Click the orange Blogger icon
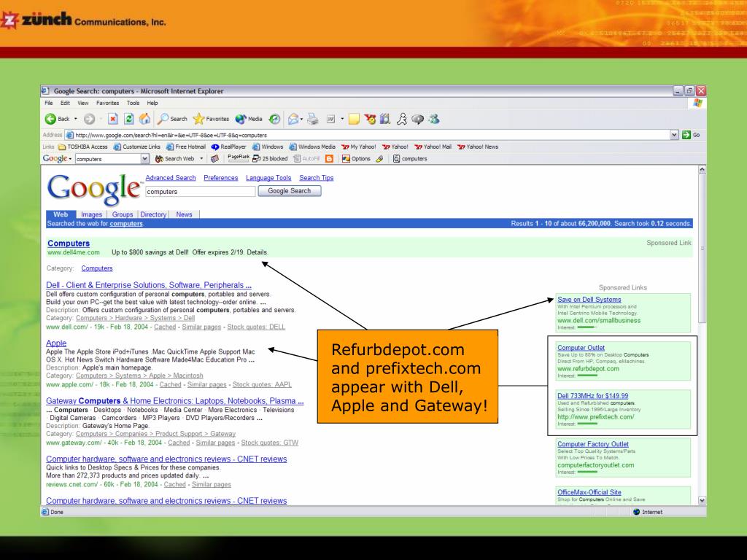The width and height of the screenshot is (747, 560). coord(329,158)
